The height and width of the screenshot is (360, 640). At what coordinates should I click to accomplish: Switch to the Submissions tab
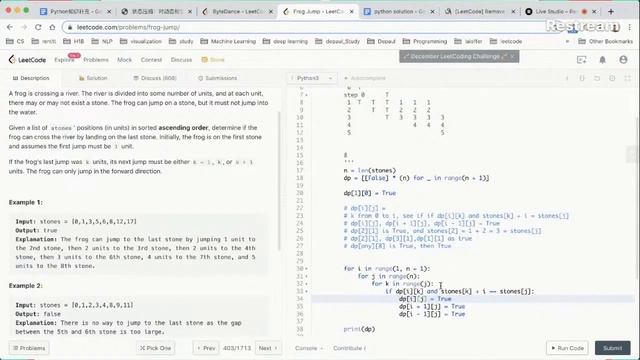coord(217,78)
